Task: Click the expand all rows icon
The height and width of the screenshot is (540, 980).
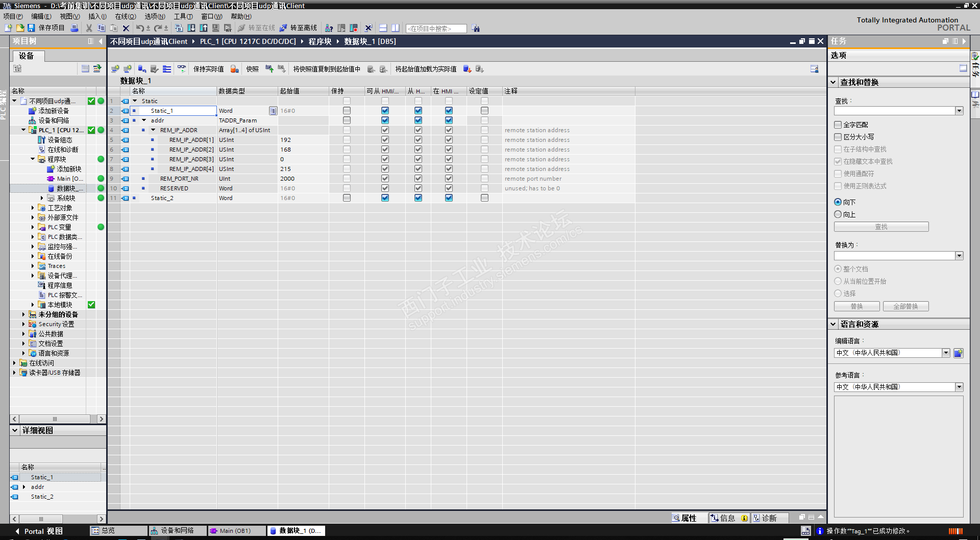Action: tap(167, 69)
